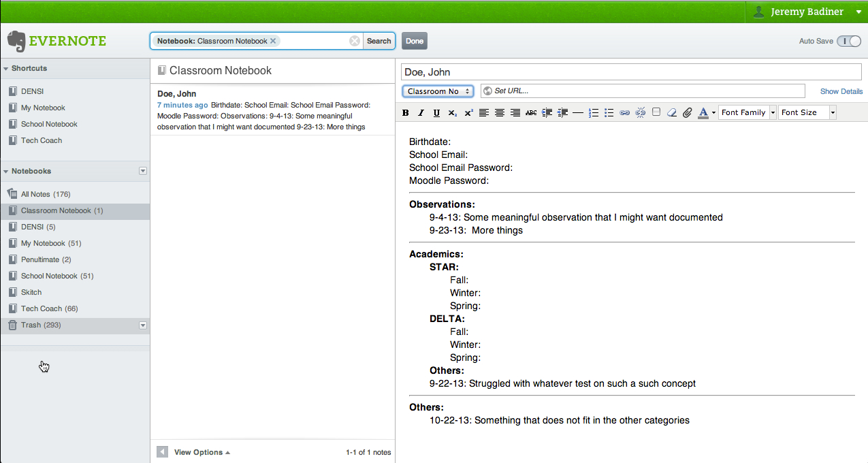
Task: Center align the text
Action: point(500,113)
